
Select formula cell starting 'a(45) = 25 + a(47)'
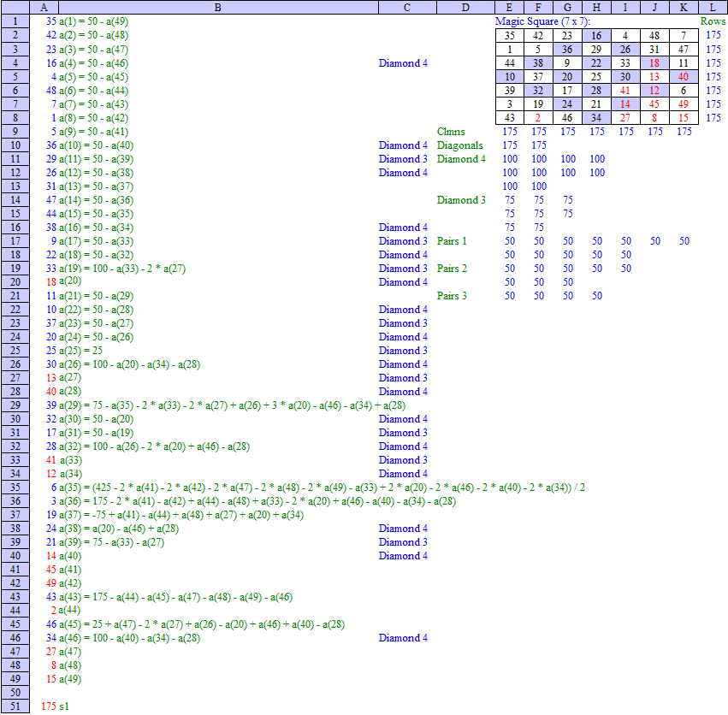coord(202,624)
